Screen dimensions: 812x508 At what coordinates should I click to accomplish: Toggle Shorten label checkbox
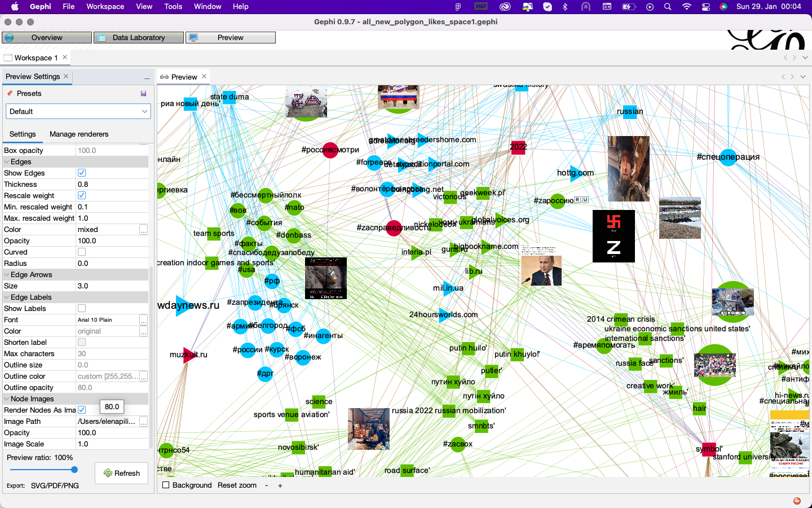click(82, 342)
